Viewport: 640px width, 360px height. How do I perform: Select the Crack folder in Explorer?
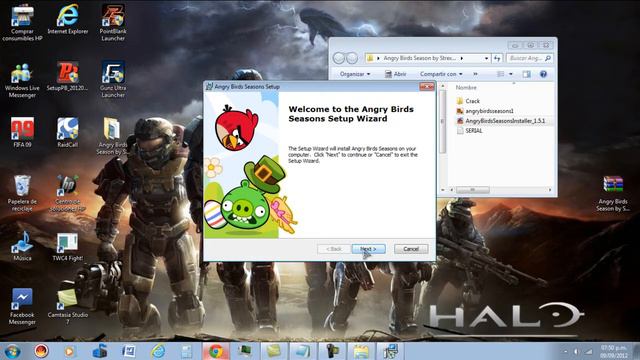[468, 101]
